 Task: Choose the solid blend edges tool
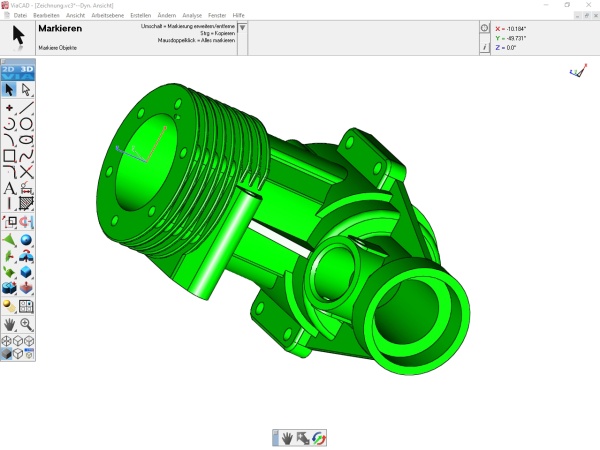[x=26, y=256]
